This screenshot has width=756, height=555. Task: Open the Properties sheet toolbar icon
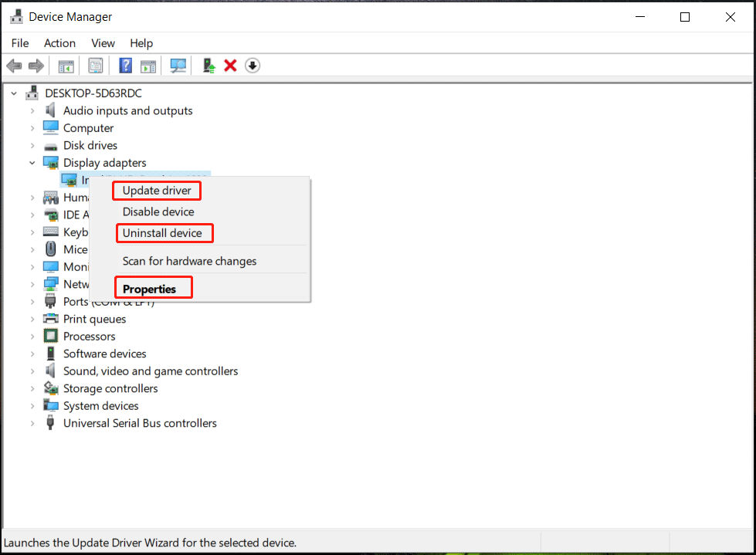[96, 66]
